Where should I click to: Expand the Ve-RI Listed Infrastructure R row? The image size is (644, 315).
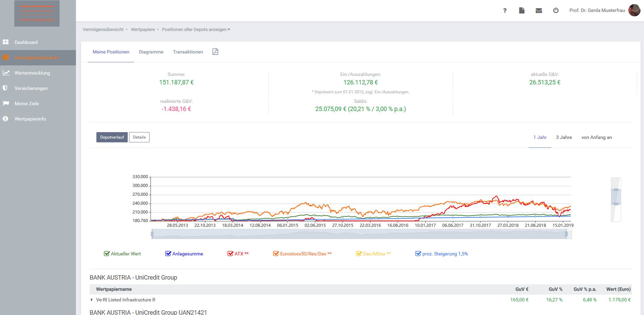(x=92, y=300)
